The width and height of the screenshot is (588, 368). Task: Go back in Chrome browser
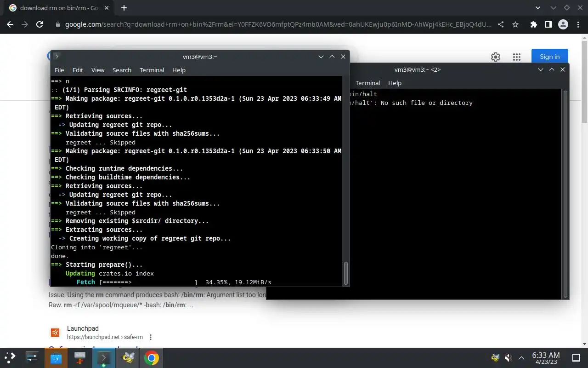click(11, 25)
